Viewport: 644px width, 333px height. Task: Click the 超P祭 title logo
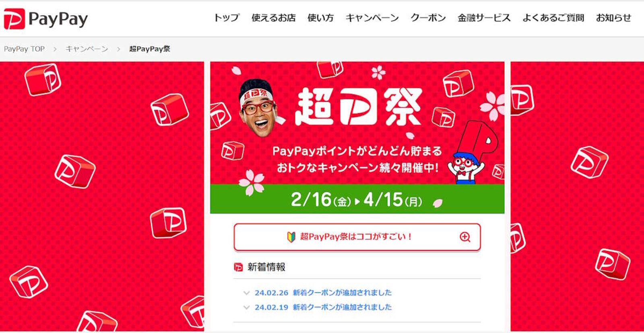click(359, 107)
